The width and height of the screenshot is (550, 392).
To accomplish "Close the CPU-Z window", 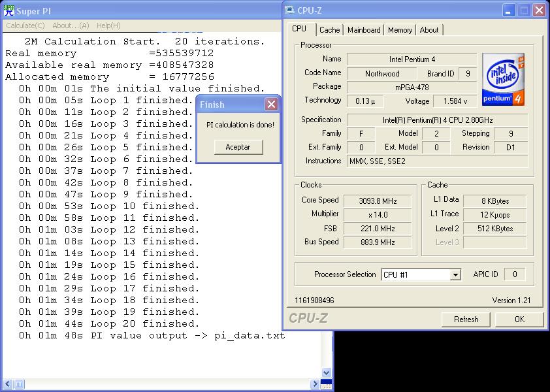I will point(539,10).
